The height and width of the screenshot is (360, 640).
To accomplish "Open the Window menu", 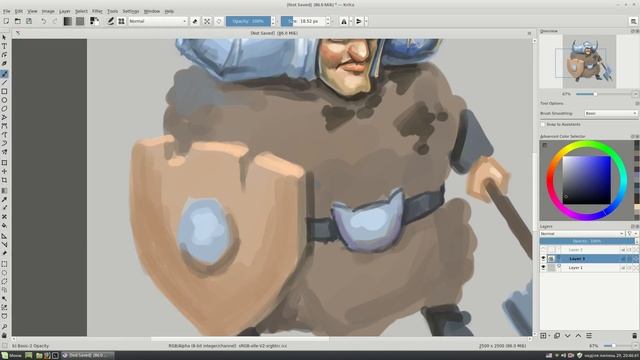I will pyautogui.click(x=152, y=11).
